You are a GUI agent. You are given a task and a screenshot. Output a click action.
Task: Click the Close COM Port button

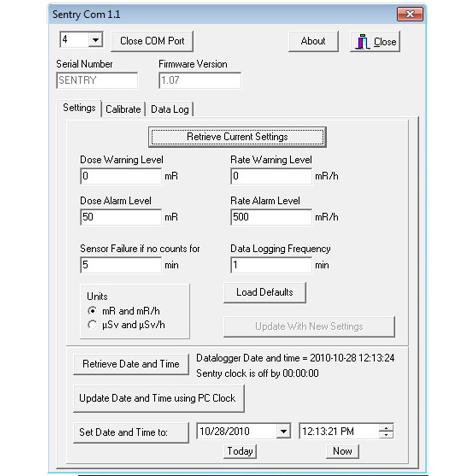coord(152,41)
